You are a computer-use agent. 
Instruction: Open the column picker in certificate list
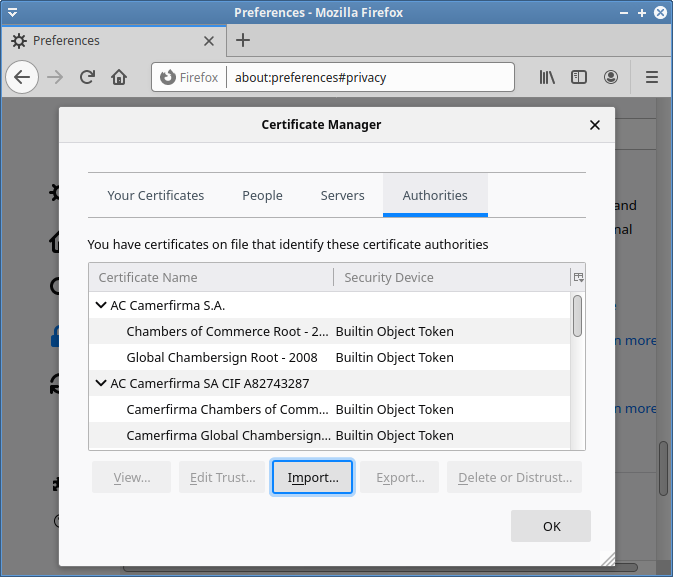[578, 277]
